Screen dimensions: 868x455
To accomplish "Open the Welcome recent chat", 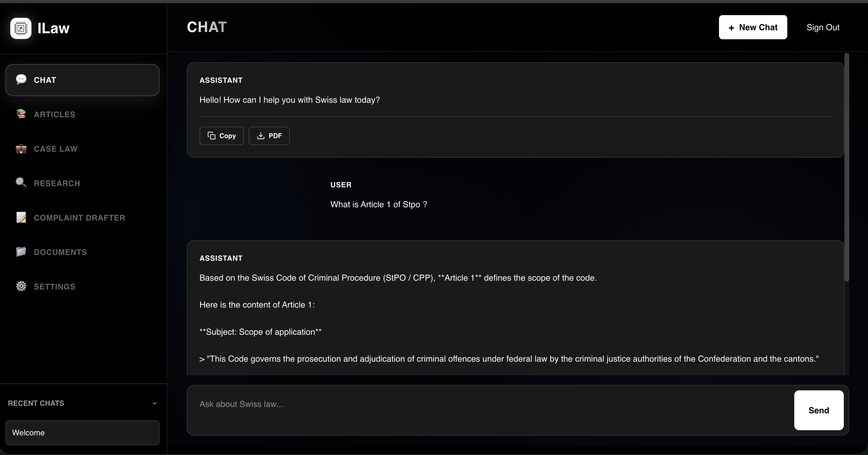I will click(82, 432).
